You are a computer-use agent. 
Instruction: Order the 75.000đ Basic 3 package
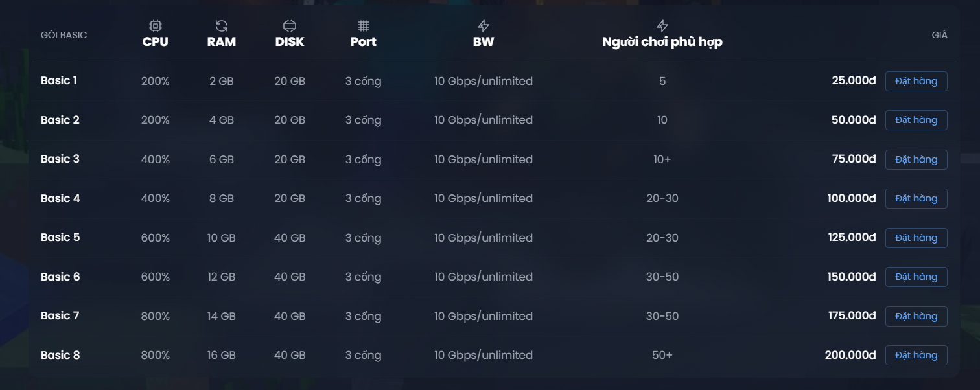click(x=916, y=159)
